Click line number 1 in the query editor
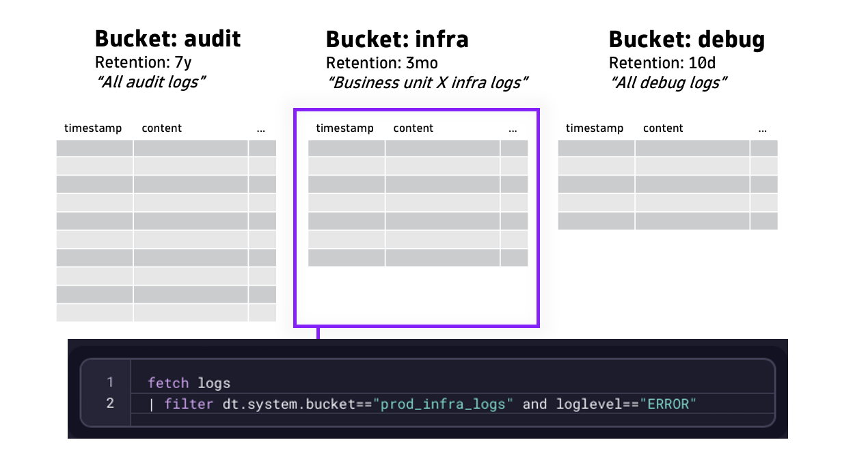868x453 pixels. tap(110, 383)
